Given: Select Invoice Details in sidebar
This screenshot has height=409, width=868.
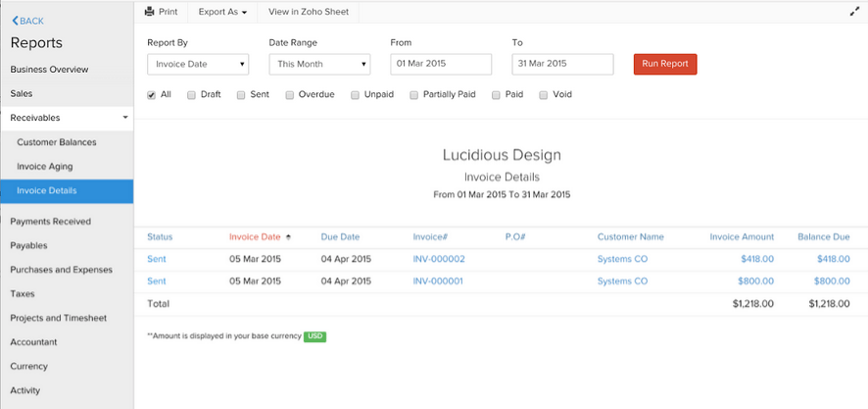Looking at the screenshot, I should point(67,191).
